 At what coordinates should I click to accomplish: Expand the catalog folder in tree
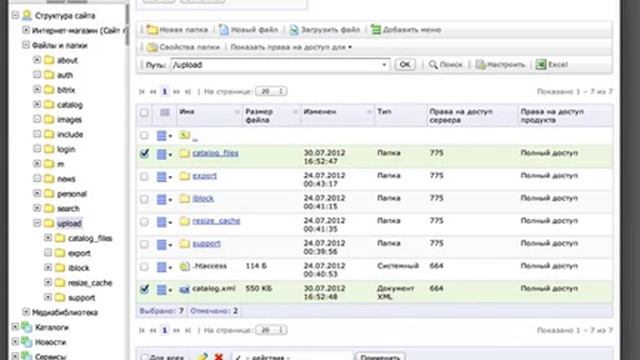coord(37,104)
